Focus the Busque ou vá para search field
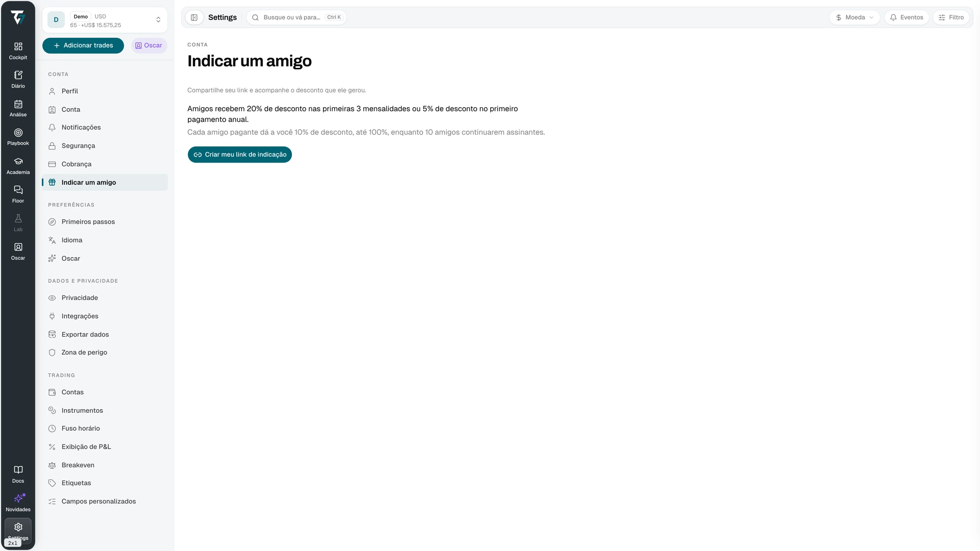 click(x=297, y=17)
